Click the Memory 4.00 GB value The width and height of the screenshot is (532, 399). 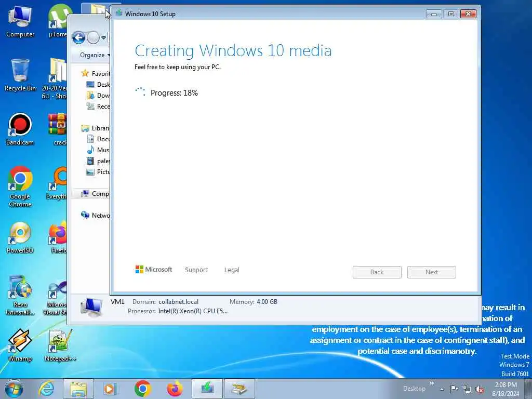[x=267, y=302]
